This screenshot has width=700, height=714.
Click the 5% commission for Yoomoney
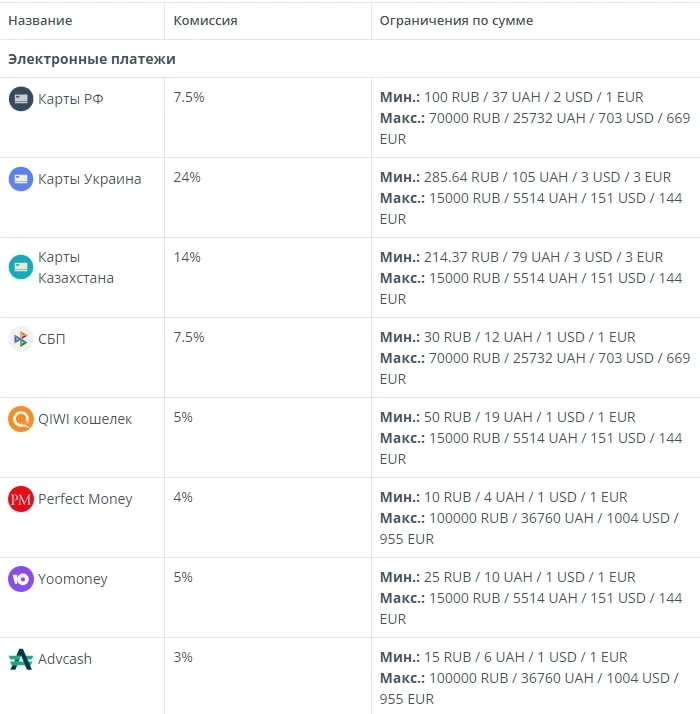pyautogui.click(x=183, y=577)
